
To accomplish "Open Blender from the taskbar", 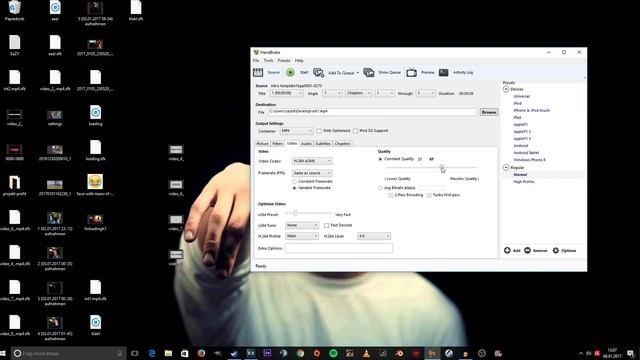I will pos(399,353).
